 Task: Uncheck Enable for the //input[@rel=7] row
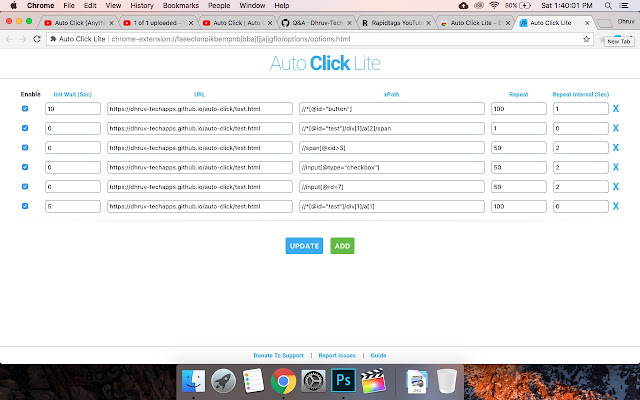25,187
